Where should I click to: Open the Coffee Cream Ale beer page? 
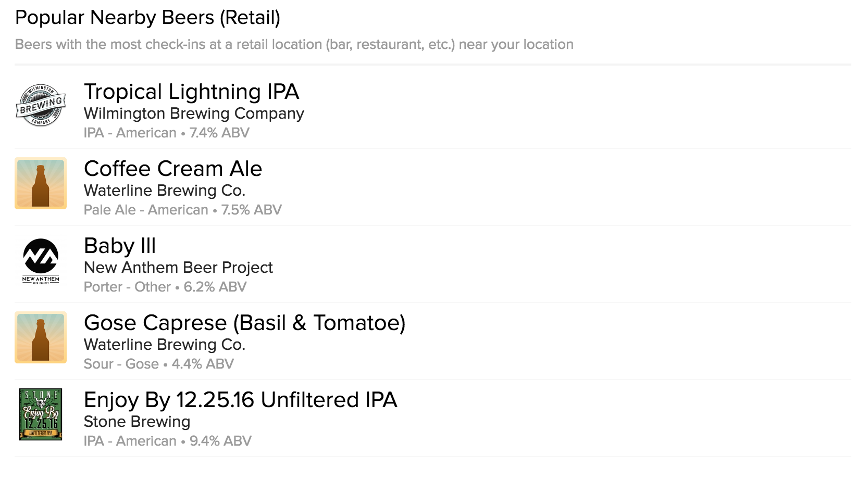(x=173, y=169)
